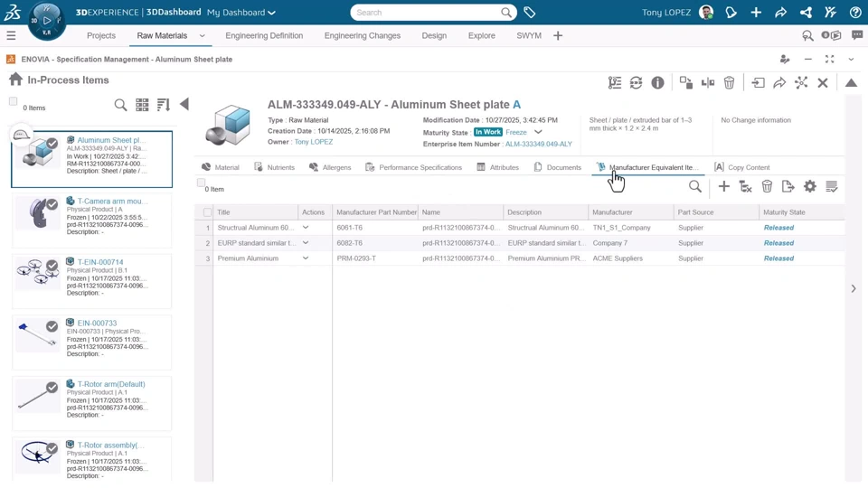Open actions menu for EURP standard row
The height and width of the screenshot is (488, 868).
306,243
